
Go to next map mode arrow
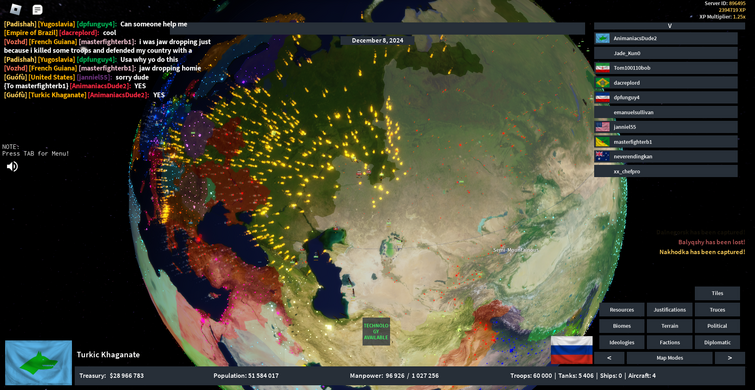[729, 358]
